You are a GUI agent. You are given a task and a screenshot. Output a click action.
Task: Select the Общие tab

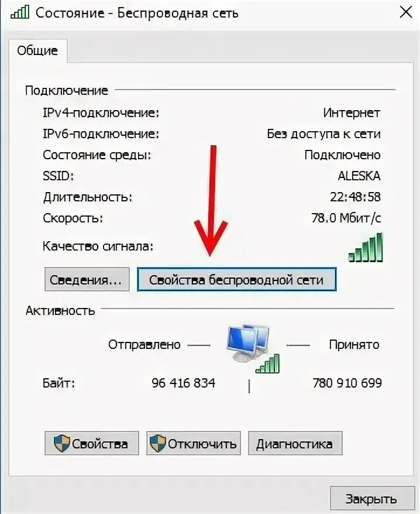(x=37, y=50)
